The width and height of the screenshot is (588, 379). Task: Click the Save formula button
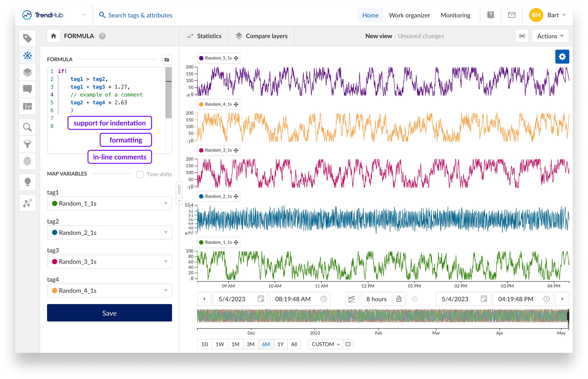[x=110, y=313]
